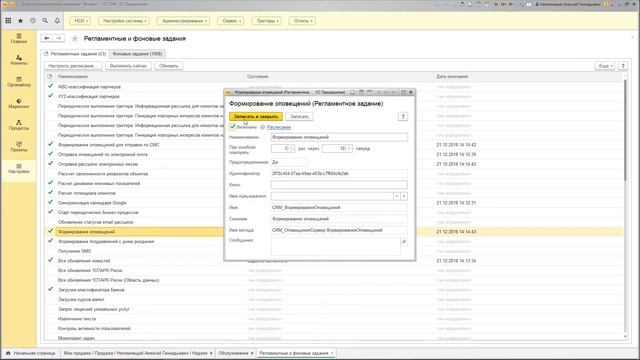This screenshot has height=360, width=640.
Task: Open Процессы section in sidebar
Action: pos(19,125)
